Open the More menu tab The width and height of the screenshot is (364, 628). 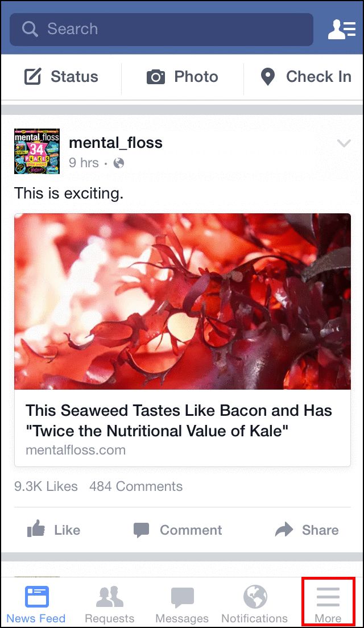coord(328,603)
